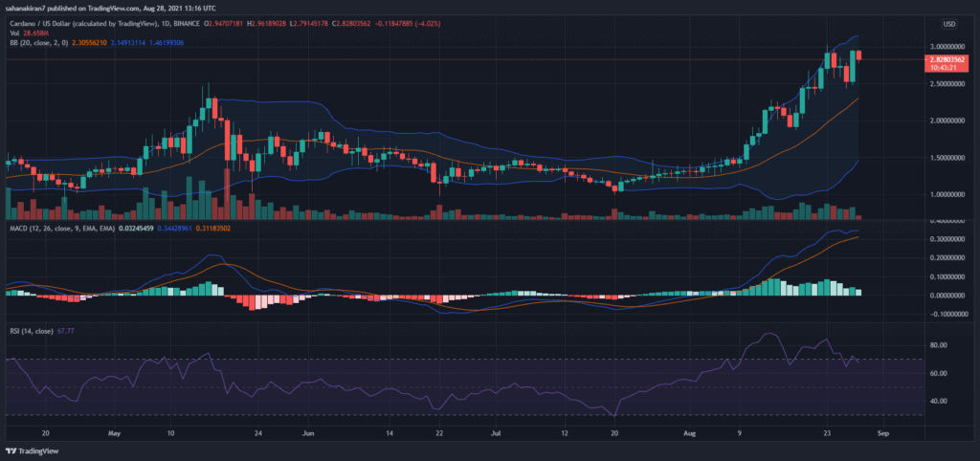Screen dimensions: 980x461
Task: Click the May label on time axis
Action: (x=113, y=432)
